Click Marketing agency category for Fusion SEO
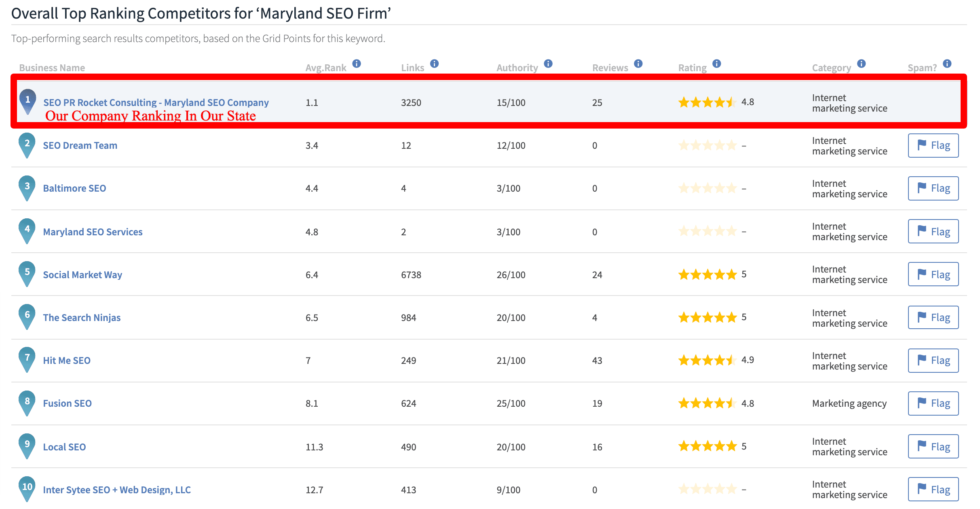 point(849,403)
